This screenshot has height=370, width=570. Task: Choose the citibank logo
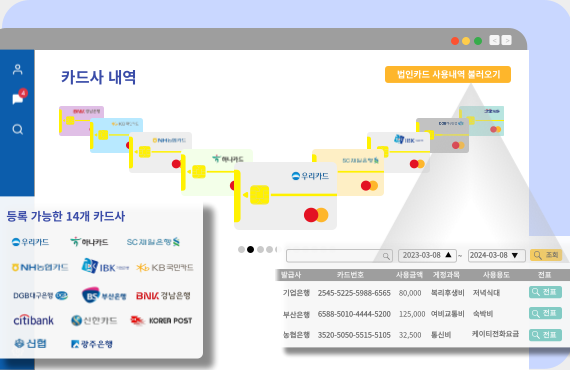pyautogui.click(x=33, y=320)
